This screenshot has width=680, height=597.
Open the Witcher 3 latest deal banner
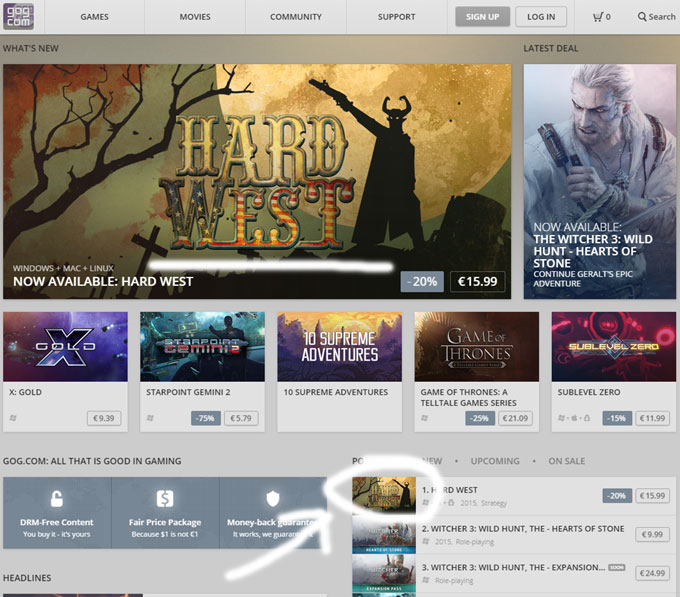[x=599, y=181]
